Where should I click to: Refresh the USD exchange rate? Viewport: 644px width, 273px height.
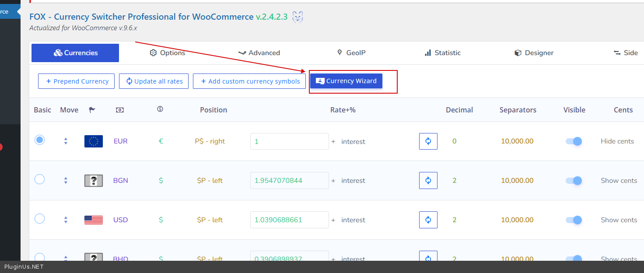click(428, 220)
